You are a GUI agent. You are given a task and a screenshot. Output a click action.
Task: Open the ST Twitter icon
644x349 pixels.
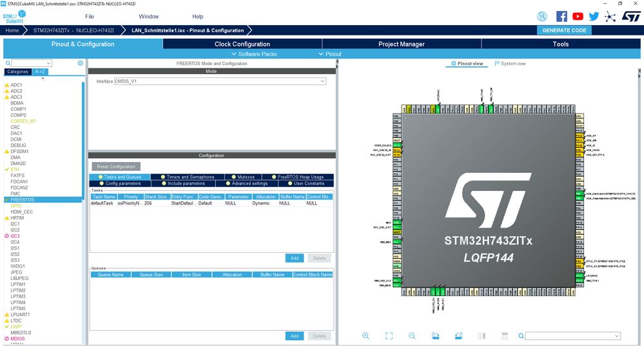point(594,16)
